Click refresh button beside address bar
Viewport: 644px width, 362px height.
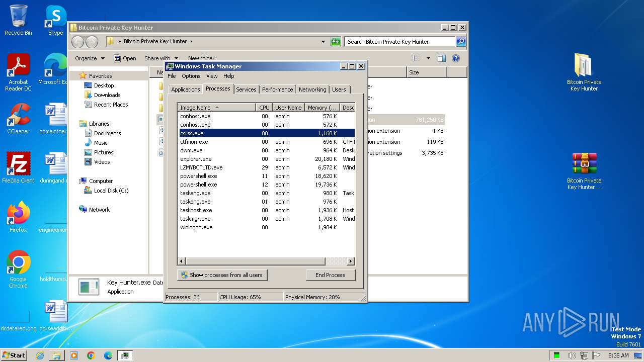tap(336, 42)
